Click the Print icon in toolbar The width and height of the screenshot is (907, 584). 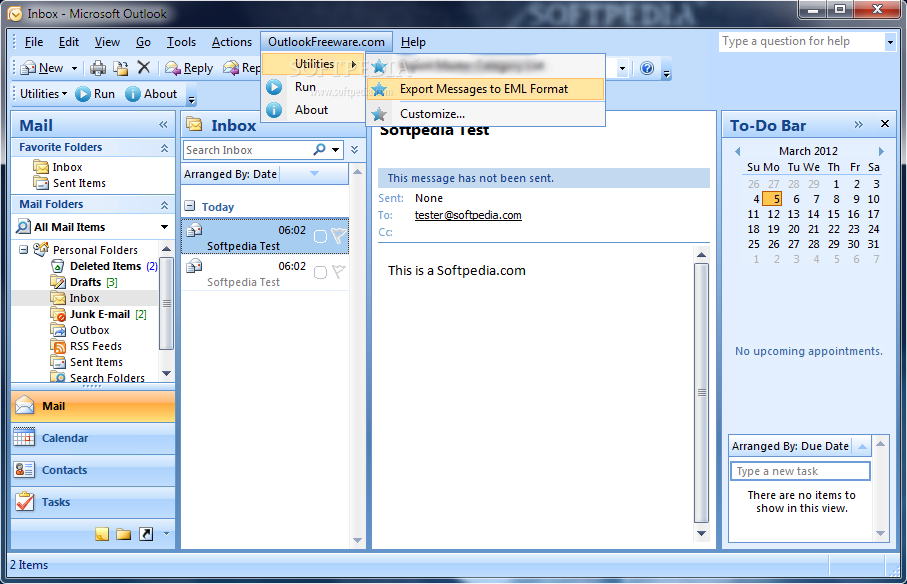98,68
